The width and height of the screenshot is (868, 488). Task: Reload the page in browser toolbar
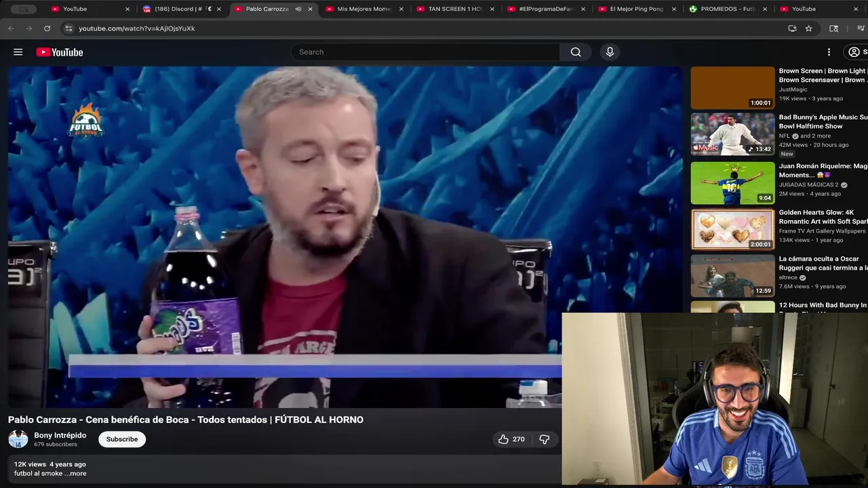[x=47, y=28]
